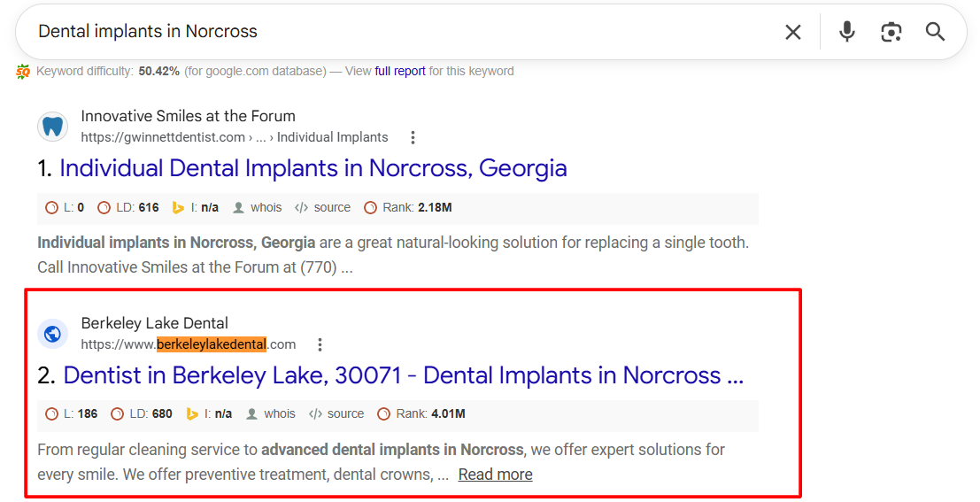Start voice search with microphone icon
This screenshot has width=980, height=502.
pos(847,31)
